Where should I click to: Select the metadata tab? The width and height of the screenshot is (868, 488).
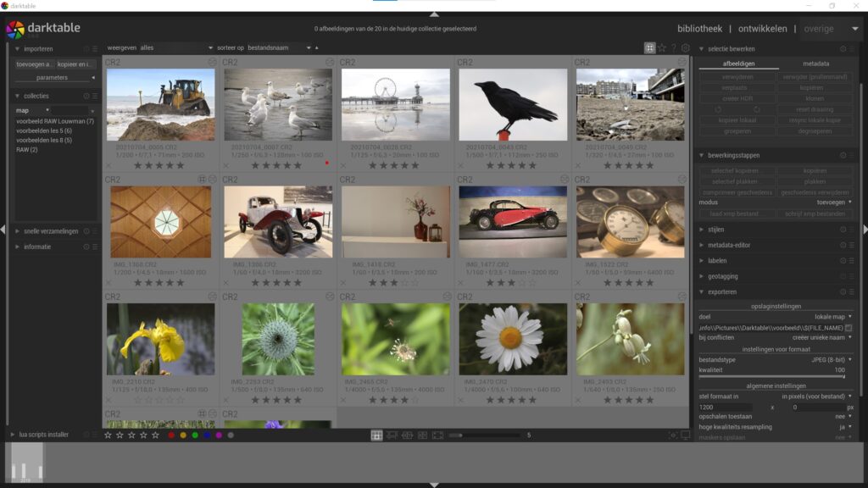pyautogui.click(x=816, y=64)
